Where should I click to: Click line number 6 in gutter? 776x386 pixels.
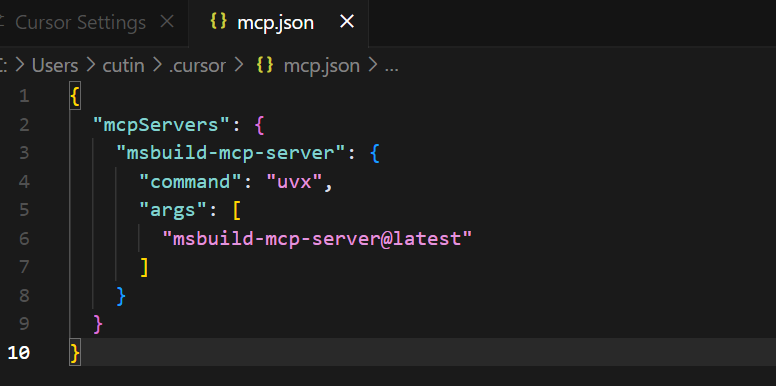24,239
